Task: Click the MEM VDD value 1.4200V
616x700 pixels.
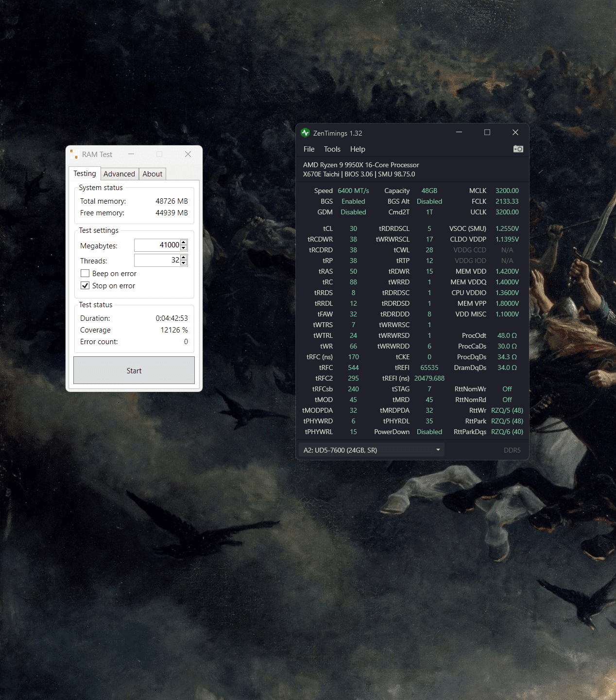Action: pyautogui.click(x=507, y=271)
